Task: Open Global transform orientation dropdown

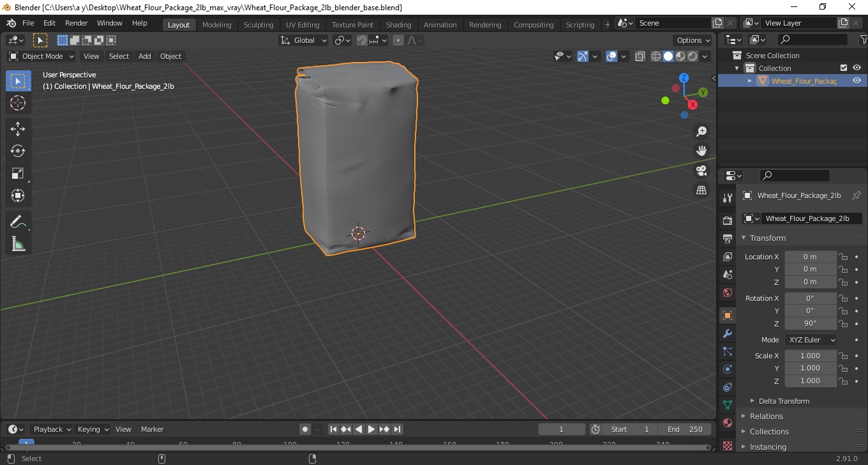Action: pos(304,40)
